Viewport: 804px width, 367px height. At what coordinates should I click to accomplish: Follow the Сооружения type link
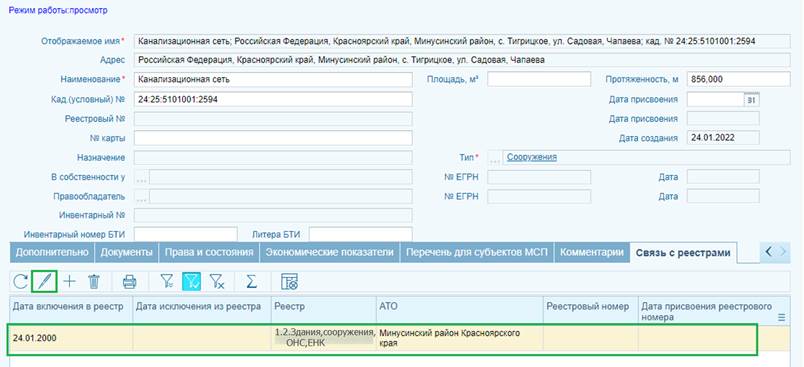pyautogui.click(x=532, y=157)
